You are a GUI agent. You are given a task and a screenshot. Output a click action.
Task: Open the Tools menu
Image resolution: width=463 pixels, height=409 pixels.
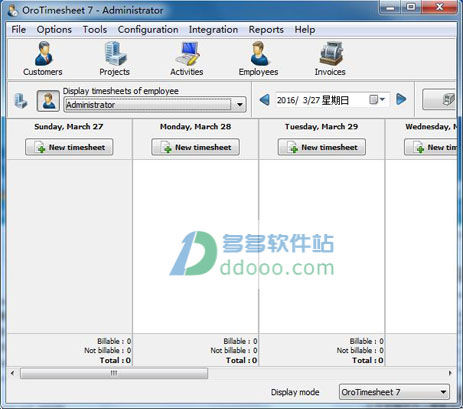(95, 30)
